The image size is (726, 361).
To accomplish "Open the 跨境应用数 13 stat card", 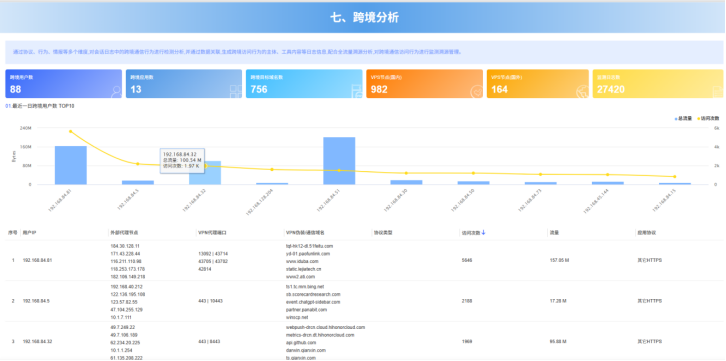I will point(184,84).
